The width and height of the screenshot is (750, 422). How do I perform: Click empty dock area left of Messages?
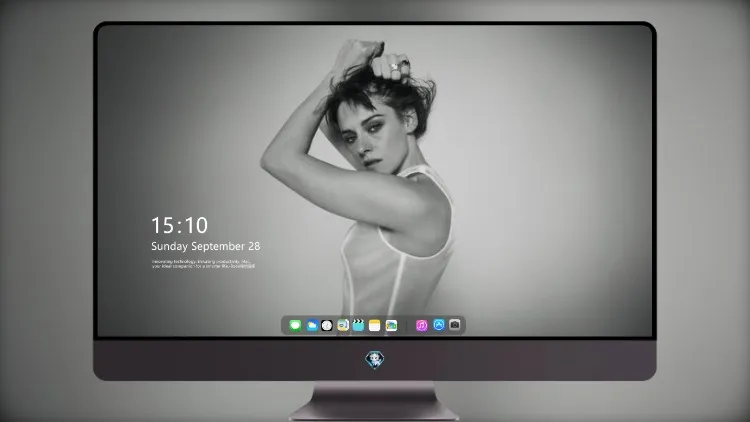[x=286, y=325]
